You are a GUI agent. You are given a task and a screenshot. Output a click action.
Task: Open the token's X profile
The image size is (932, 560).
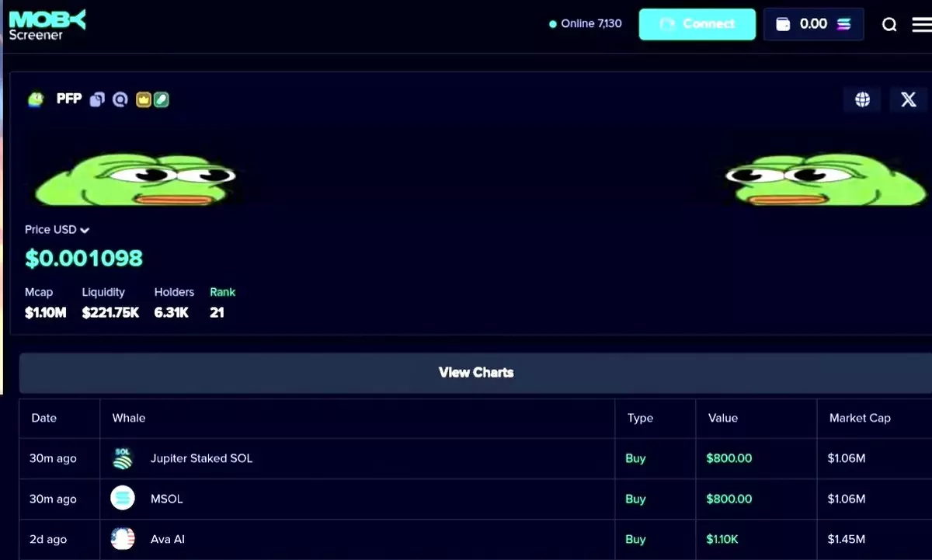908,99
